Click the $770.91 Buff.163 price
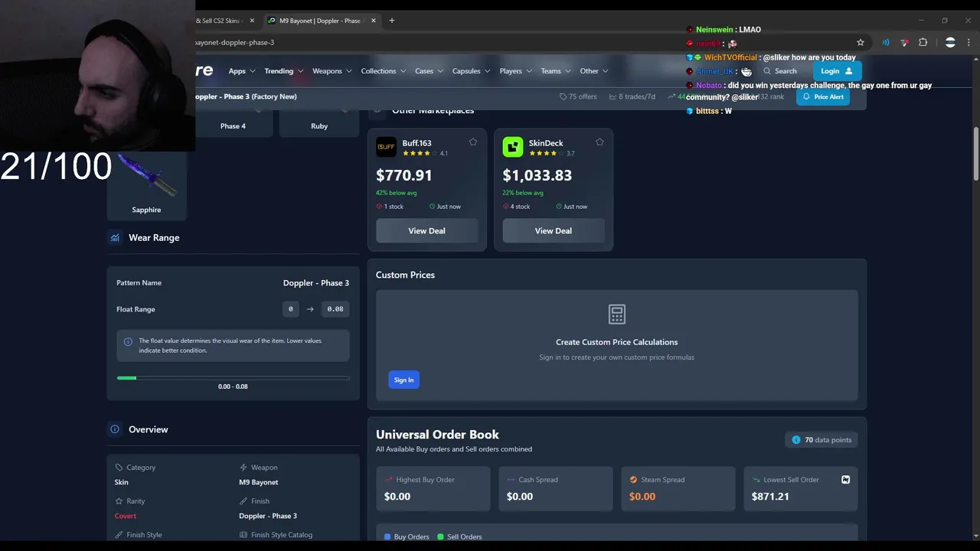This screenshot has height=551, width=980. point(404,175)
